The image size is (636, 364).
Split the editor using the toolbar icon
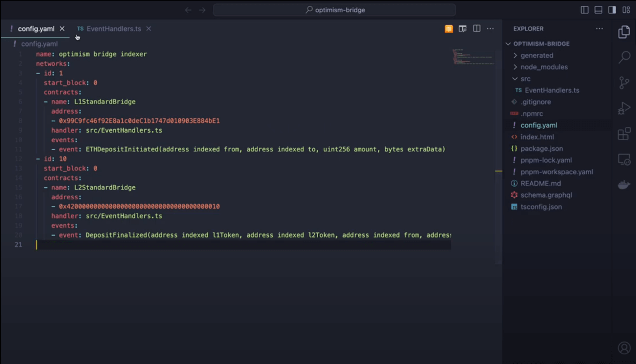tap(476, 29)
